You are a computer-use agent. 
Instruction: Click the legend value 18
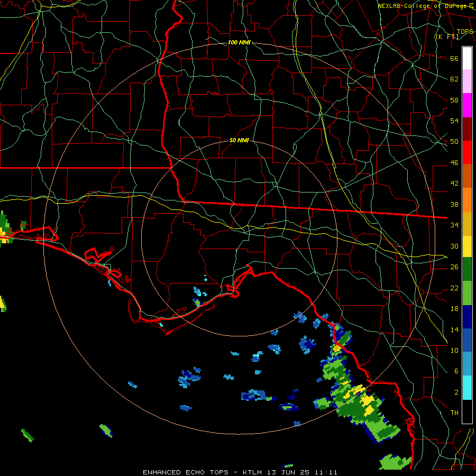point(454,309)
